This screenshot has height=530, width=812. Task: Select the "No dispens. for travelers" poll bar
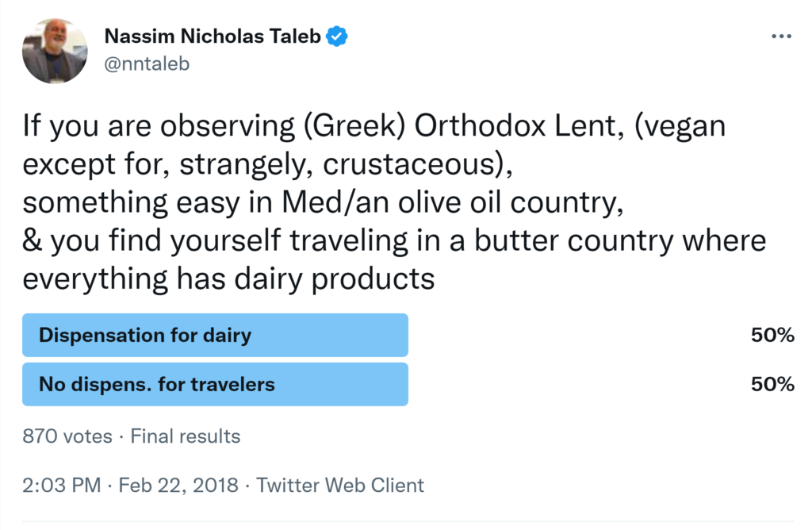point(215,385)
